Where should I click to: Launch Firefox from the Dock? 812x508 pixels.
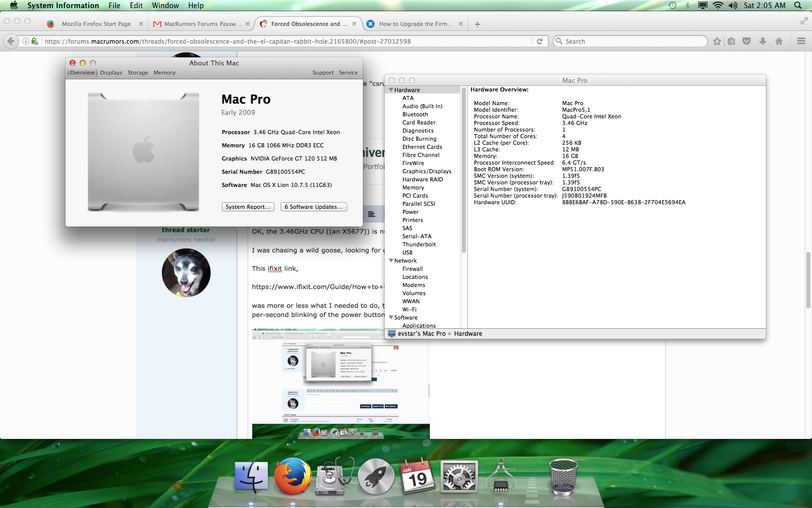(293, 476)
